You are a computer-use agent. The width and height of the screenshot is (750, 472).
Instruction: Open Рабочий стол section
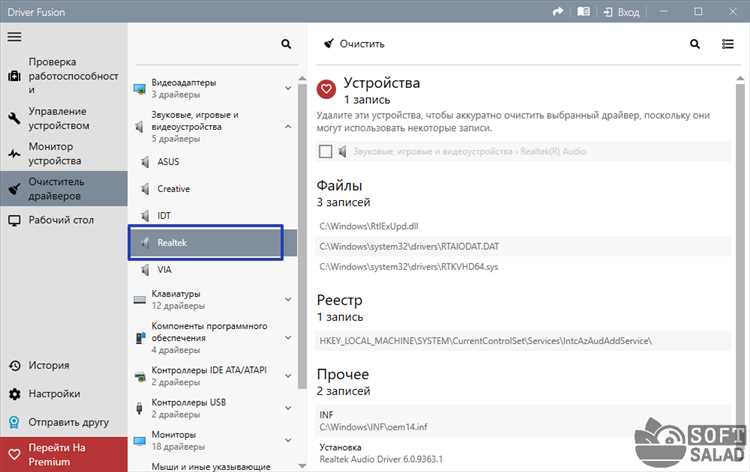coord(64,220)
